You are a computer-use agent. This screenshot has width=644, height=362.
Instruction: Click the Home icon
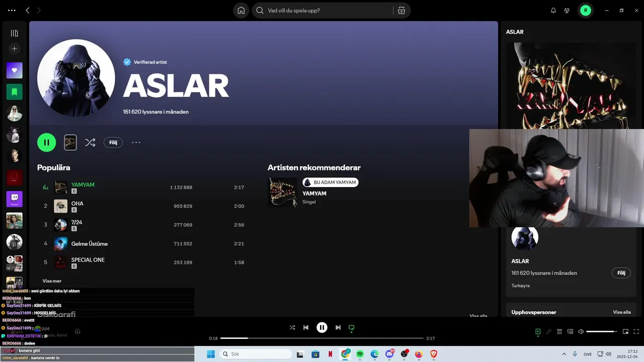[x=242, y=11]
